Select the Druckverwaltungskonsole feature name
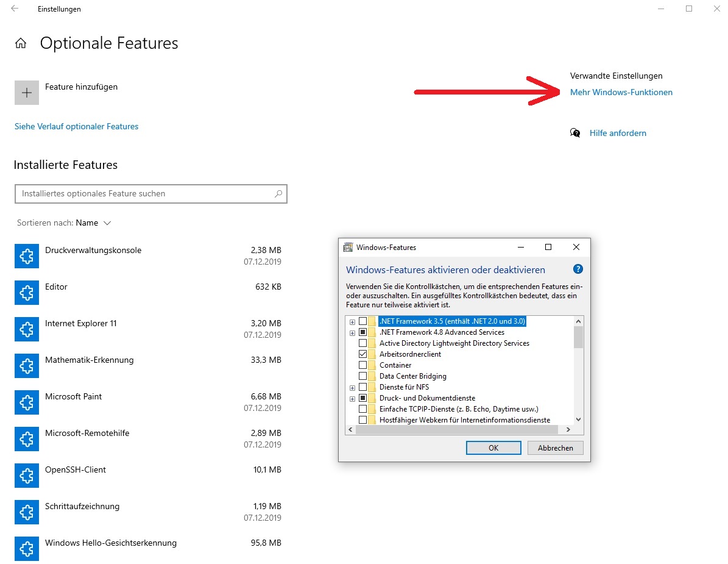Image resolution: width=728 pixels, height=564 pixels. [93, 250]
